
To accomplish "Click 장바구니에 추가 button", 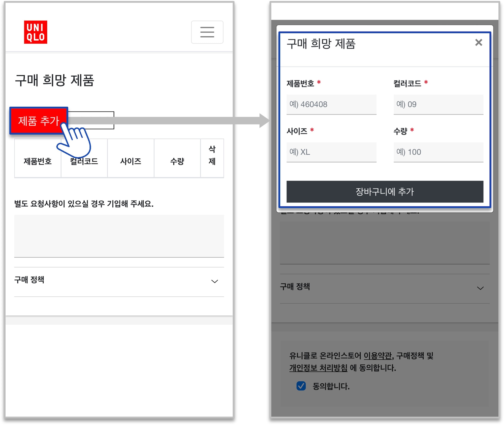I will [x=385, y=192].
